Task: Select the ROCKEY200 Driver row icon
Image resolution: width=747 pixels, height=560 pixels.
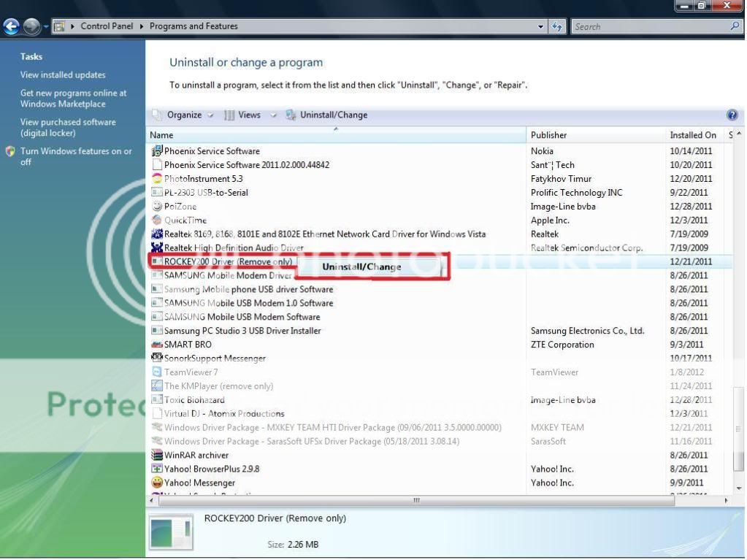Action: pos(157,261)
